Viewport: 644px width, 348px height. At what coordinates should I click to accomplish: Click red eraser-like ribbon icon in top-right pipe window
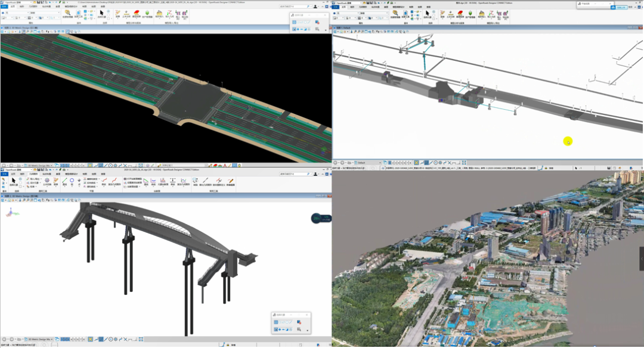click(x=460, y=13)
